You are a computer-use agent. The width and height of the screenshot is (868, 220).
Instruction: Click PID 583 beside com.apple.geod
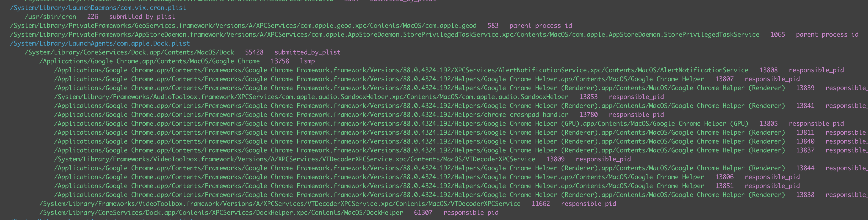tap(493, 26)
